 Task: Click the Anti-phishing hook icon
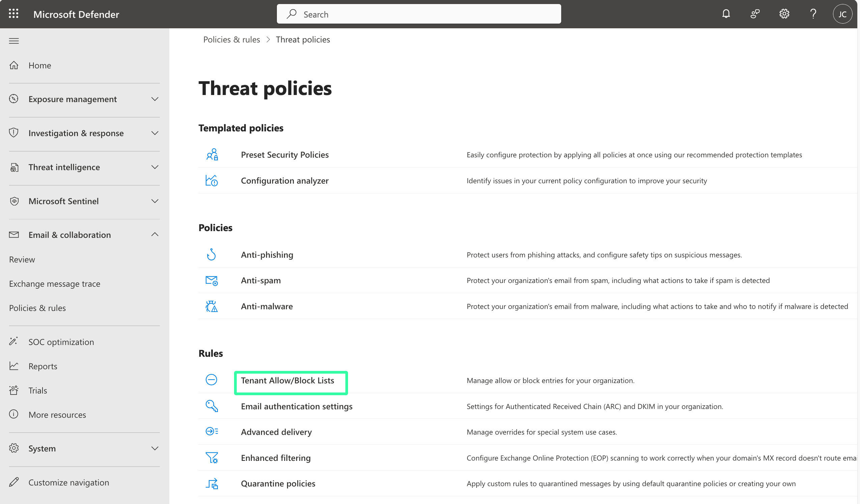click(211, 255)
